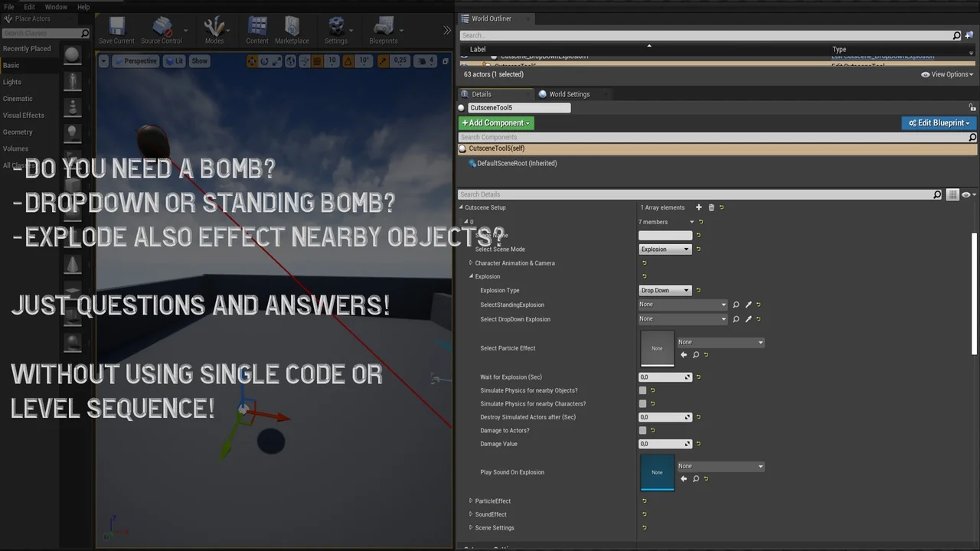Click the green Add Component button
The image size is (980, 551).
click(495, 123)
